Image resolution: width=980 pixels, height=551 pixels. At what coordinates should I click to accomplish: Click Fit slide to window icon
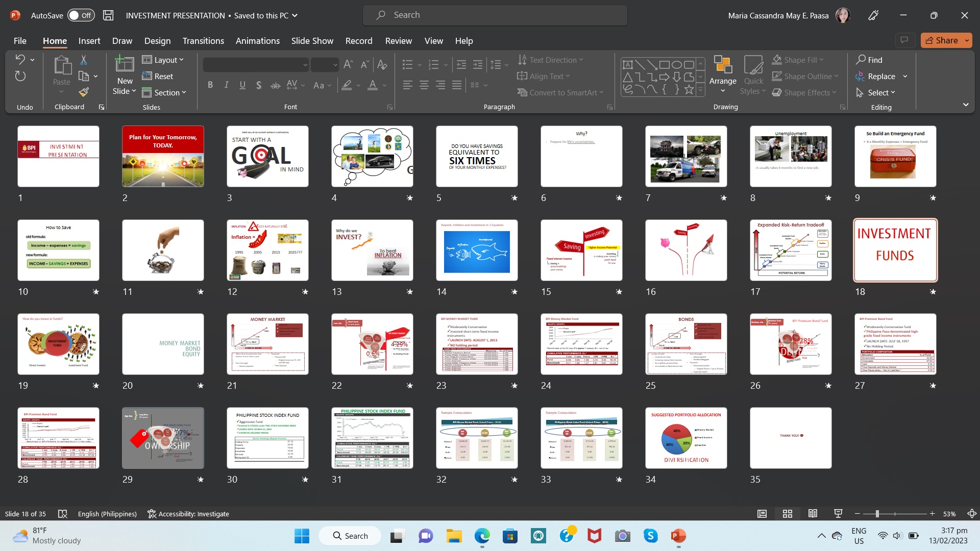(972, 514)
